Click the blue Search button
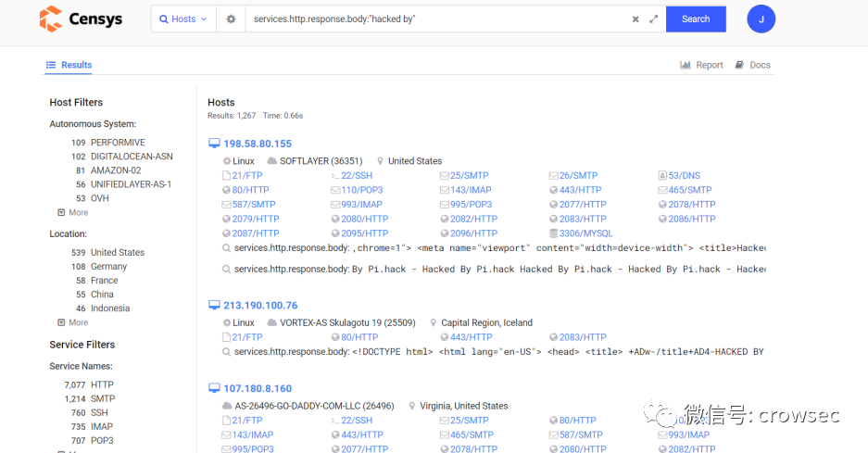 (x=696, y=19)
